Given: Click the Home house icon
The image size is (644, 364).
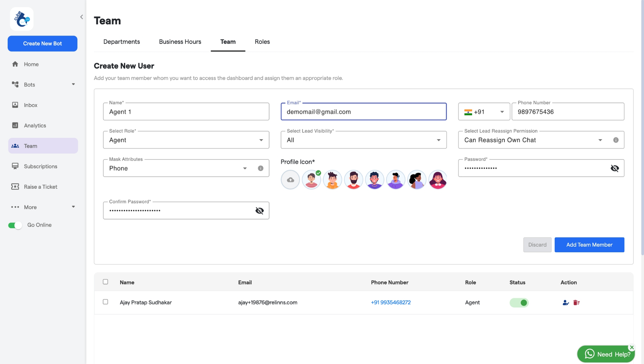Looking at the screenshot, I should click(15, 64).
